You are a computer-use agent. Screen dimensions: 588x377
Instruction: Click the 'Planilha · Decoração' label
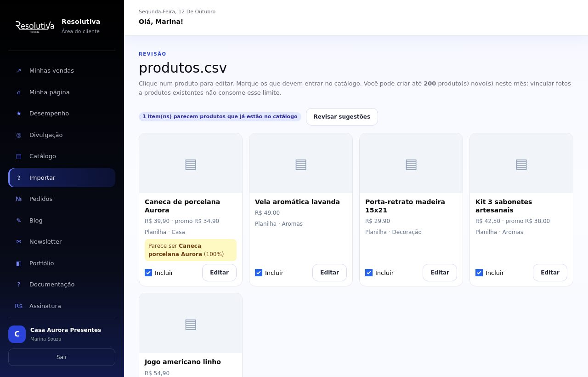tap(393, 232)
